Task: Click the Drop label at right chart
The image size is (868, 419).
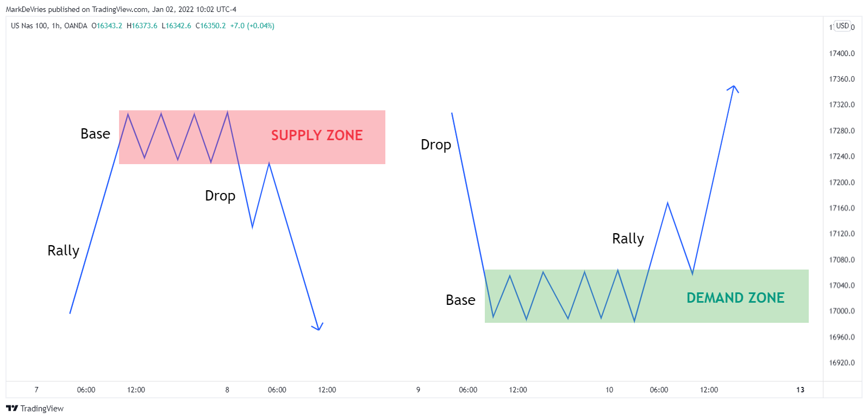Action: click(436, 145)
